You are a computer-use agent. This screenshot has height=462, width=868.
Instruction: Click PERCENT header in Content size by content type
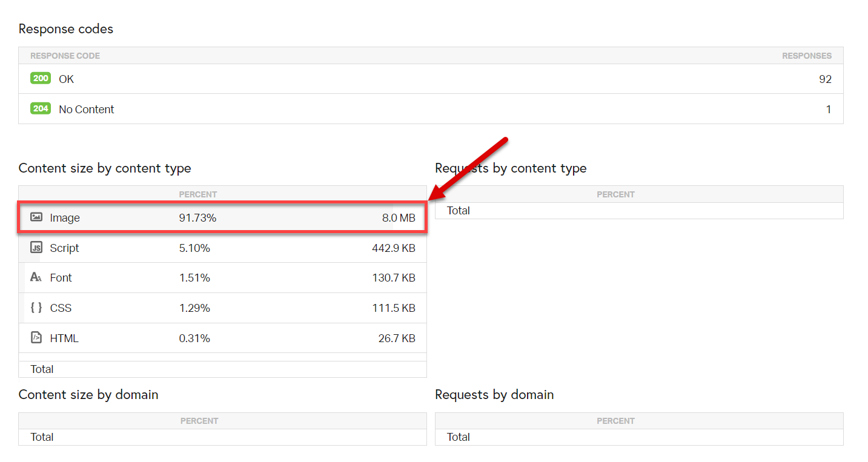tap(197, 194)
